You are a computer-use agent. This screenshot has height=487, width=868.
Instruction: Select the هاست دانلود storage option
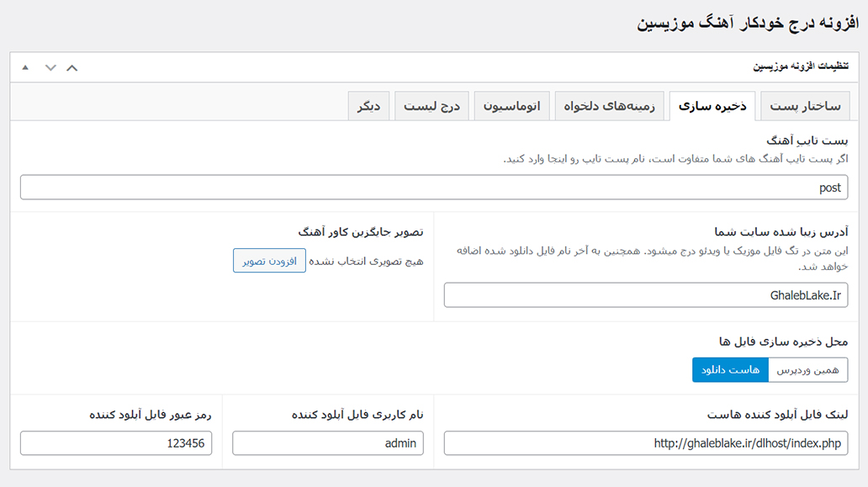(730, 370)
